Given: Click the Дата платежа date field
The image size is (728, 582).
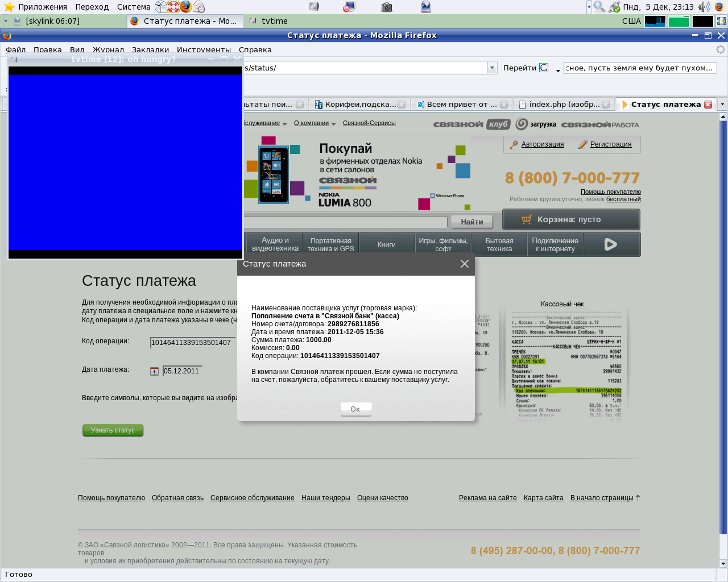Looking at the screenshot, I should (182, 371).
